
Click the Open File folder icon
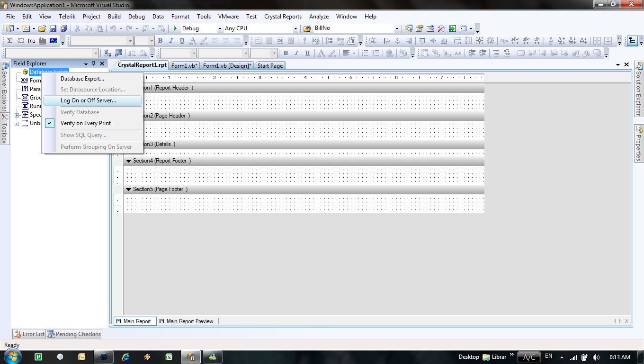tap(42, 28)
